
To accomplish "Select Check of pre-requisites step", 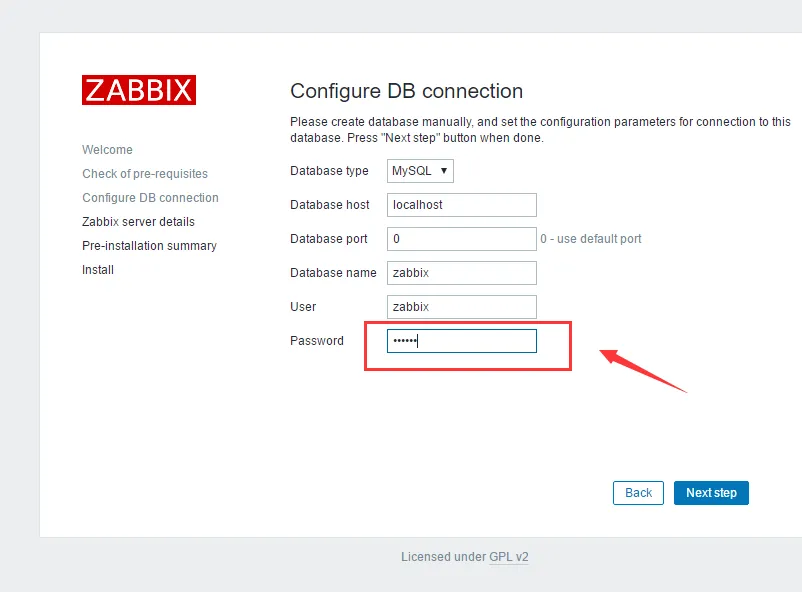I will (x=145, y=174).
